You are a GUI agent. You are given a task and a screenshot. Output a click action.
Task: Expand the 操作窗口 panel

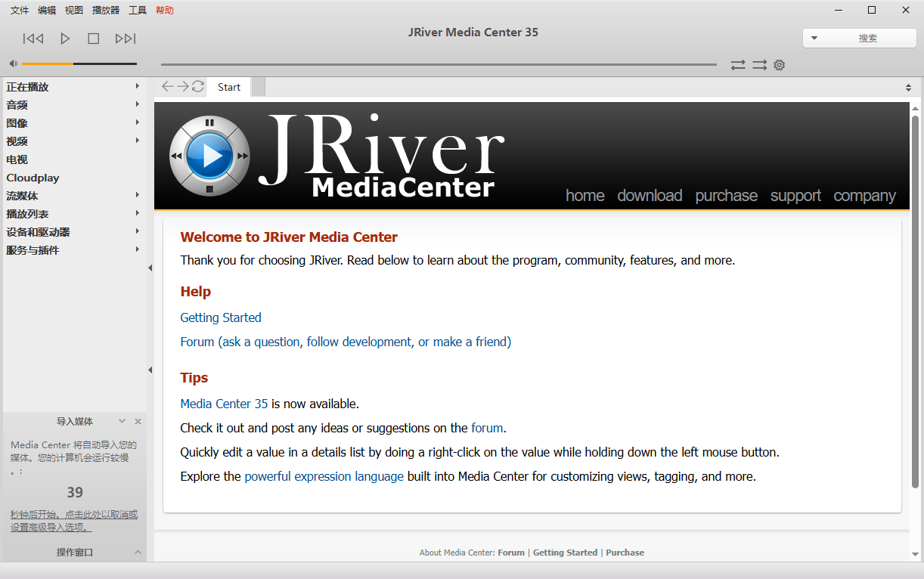tap(137, 552)
